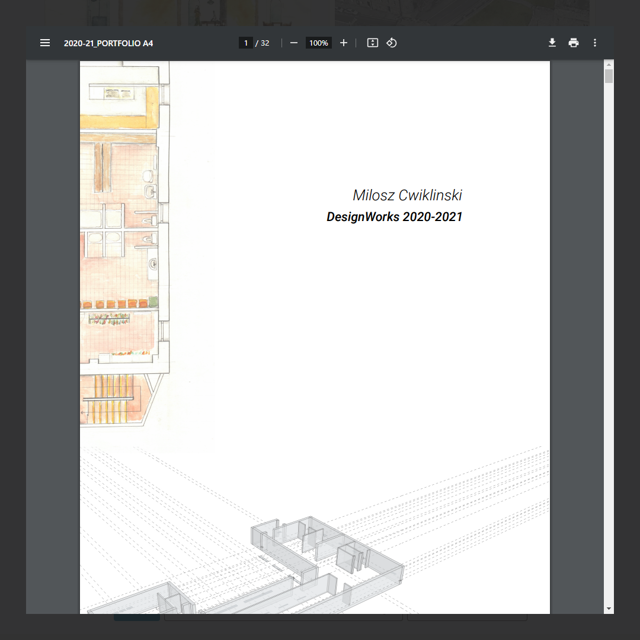Image resolution: width=640 pixels, height=640 pixels.
Task: Click the total pages count 32
Action: pyautogui.click(x=264, y=43)
